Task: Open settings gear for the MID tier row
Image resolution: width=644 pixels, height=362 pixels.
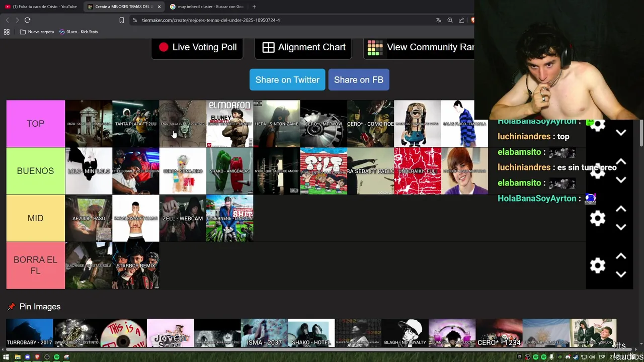Action: coord(597,218)
